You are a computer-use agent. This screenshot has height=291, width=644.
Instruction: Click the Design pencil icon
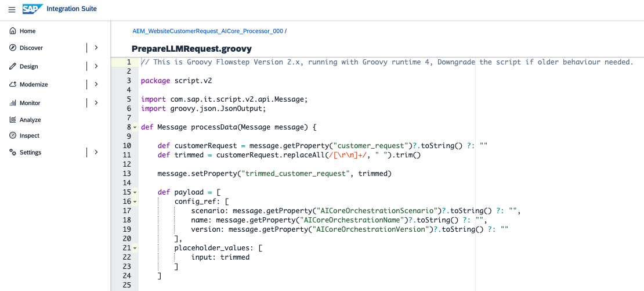[x=13, y=66]
